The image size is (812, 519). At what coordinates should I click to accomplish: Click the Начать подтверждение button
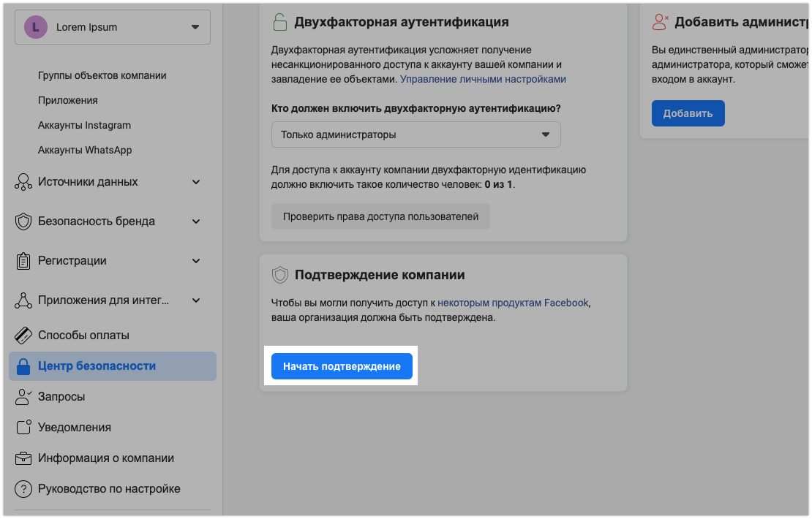342,366
